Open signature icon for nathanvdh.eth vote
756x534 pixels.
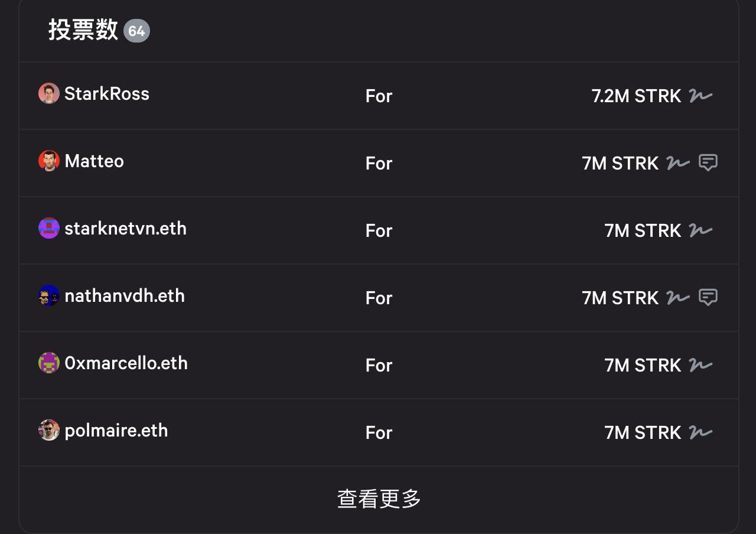coord(678,298)
